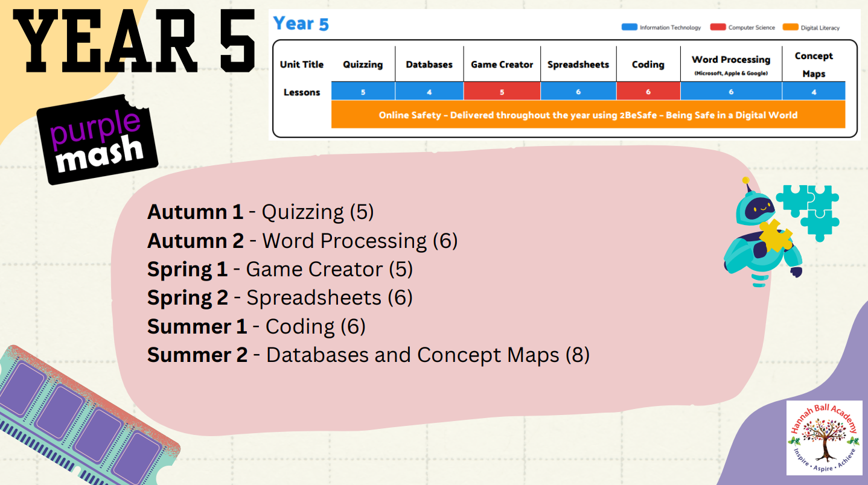The height and width of the screenshot is (485, 868).
Task: Click the blue Information Technology legend swatch
Action: [629, 27]
